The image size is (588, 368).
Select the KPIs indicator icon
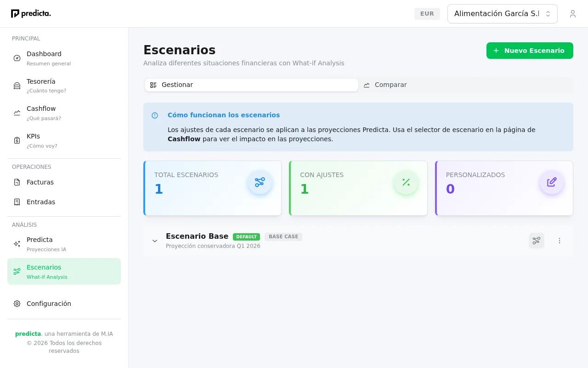click(x=17, y=140)
